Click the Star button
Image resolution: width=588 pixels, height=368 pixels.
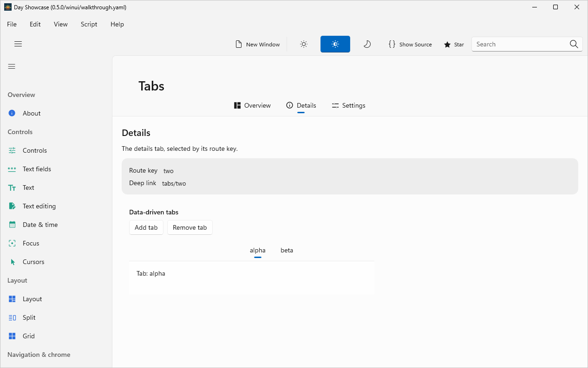tap(454, 44)
